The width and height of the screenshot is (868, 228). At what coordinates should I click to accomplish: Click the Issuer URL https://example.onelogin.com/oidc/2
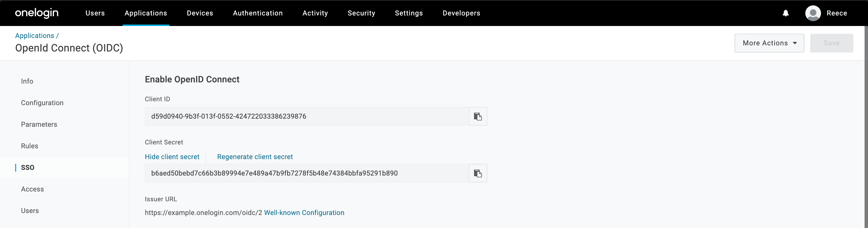pos(203,213)
